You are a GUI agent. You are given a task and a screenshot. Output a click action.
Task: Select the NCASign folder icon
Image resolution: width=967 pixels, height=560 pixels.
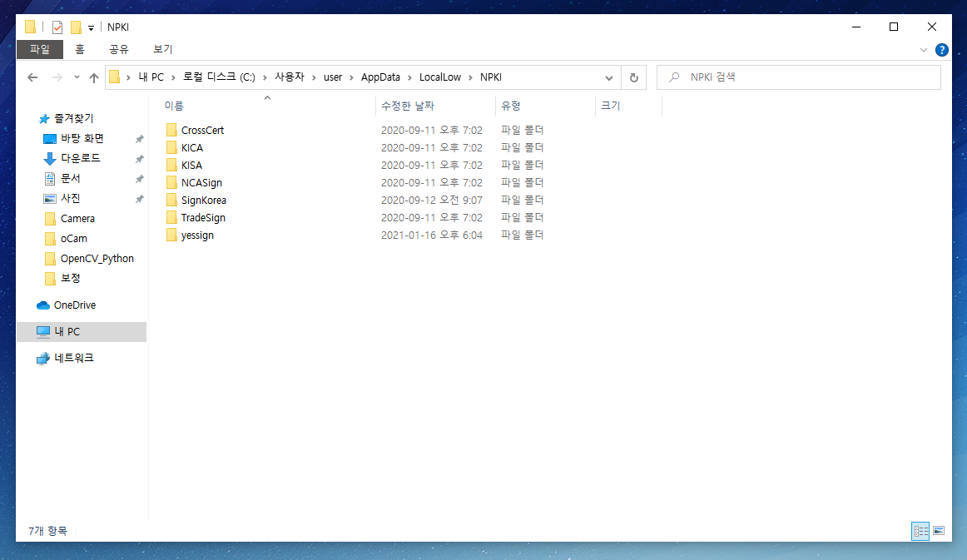click(x=171, y=182)
